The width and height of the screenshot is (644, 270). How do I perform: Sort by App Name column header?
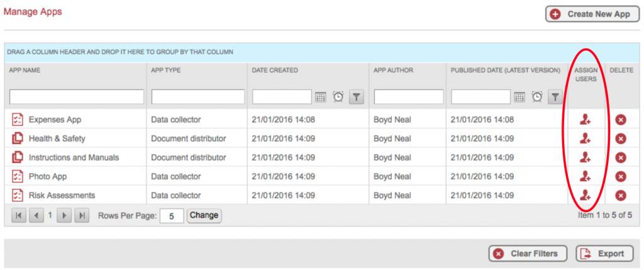(x=25, y=70)
